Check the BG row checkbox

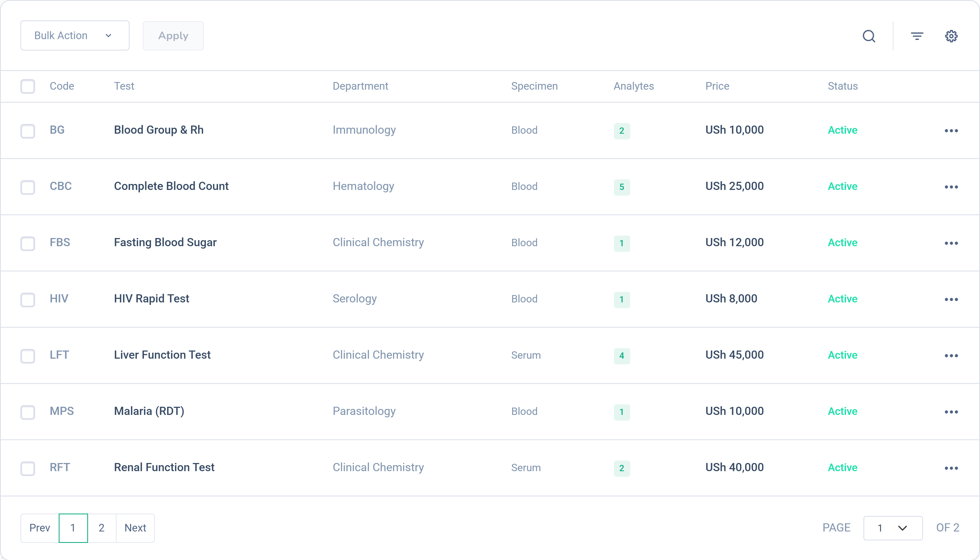(x=28, y=131)
